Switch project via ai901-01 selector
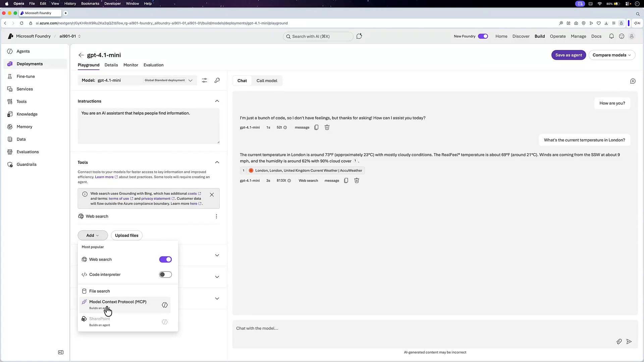Screen dimensions: 644x362 point(70,36)
